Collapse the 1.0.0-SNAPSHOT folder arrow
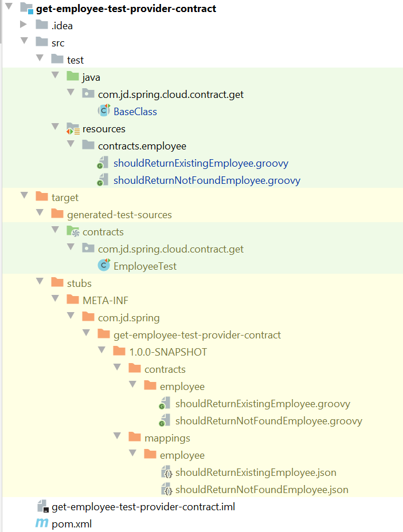 point(102,350)
